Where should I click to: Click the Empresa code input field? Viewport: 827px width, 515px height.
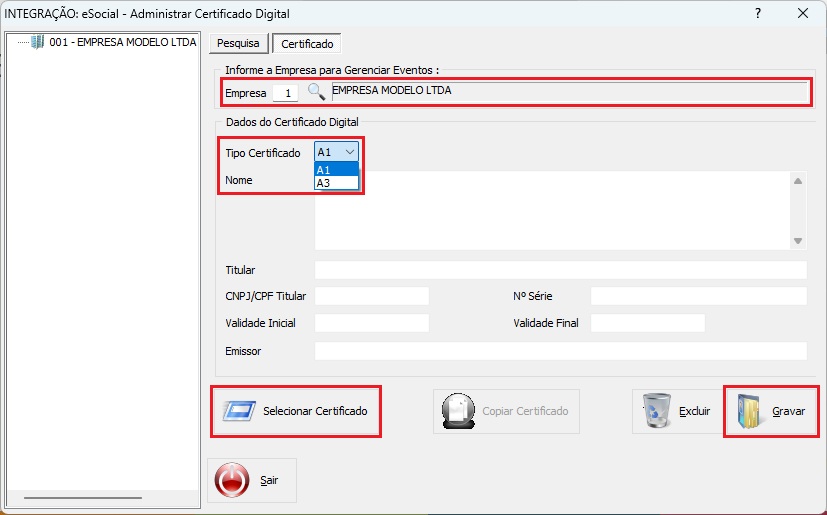(285, 93)
